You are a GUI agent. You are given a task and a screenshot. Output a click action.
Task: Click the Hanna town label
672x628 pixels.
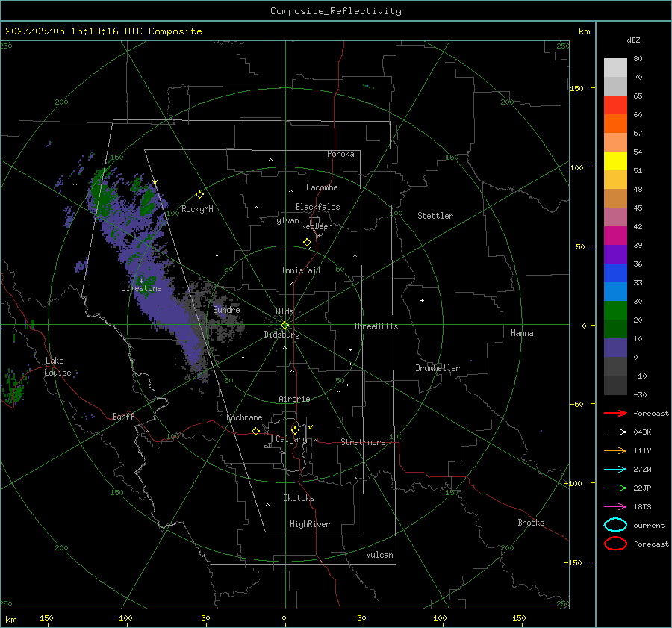click(522, 333)
